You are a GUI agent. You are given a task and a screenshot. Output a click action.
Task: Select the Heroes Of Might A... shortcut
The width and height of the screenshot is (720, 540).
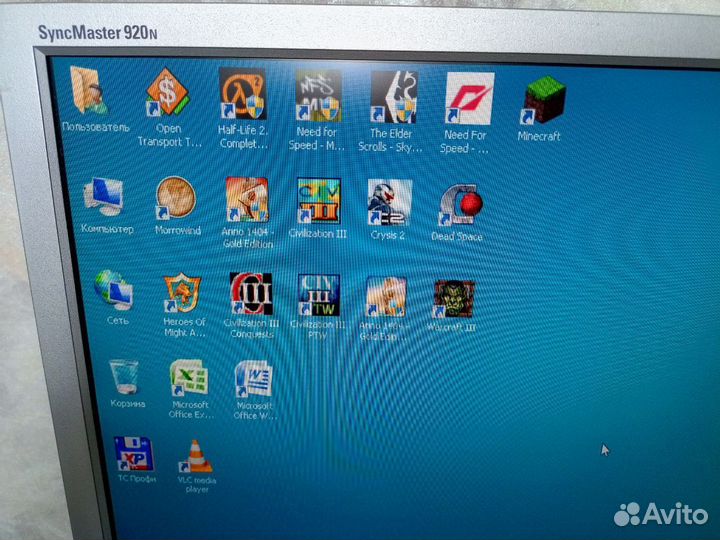click(x=182, y=292)
